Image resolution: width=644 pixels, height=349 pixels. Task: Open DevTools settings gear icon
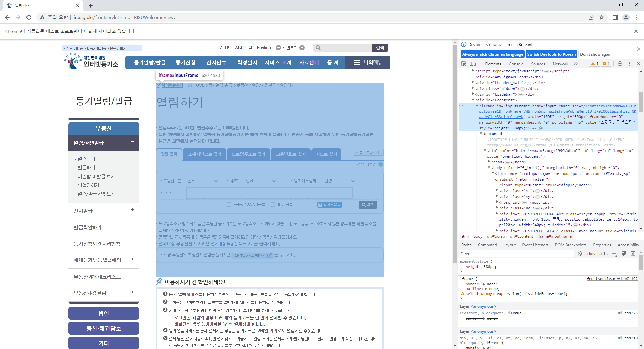click(620, 64)
